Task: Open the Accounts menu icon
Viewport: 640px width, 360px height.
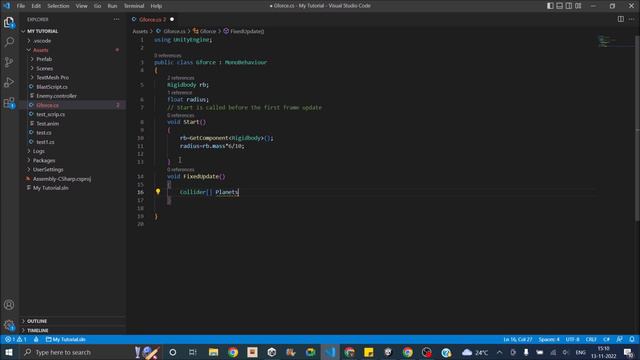Action: [x=9, y=305]
